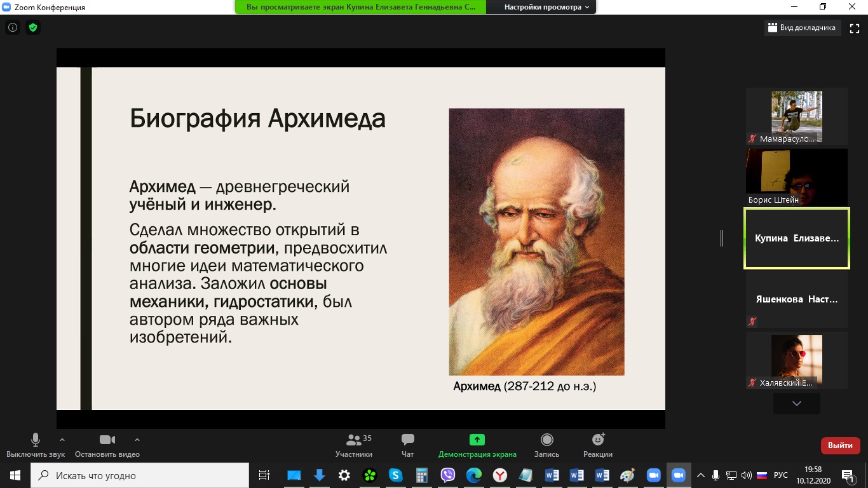
Task: Stop camera with Остановить видео button
Action: click(x=107, y=445)
